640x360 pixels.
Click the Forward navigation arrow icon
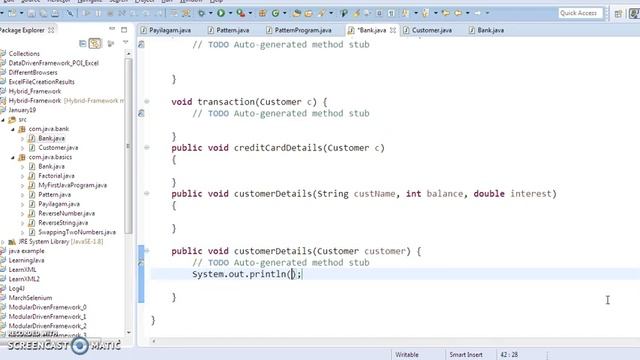(478, 13)
